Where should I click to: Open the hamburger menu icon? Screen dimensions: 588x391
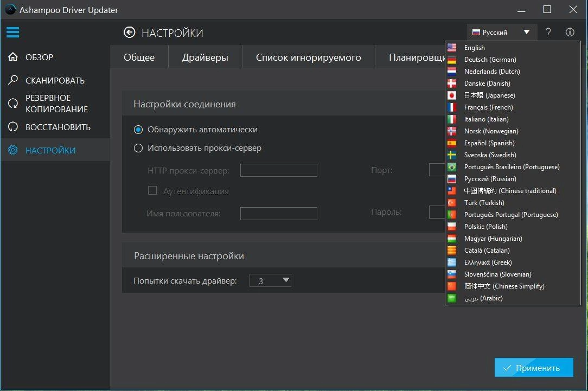click(13, 32)
